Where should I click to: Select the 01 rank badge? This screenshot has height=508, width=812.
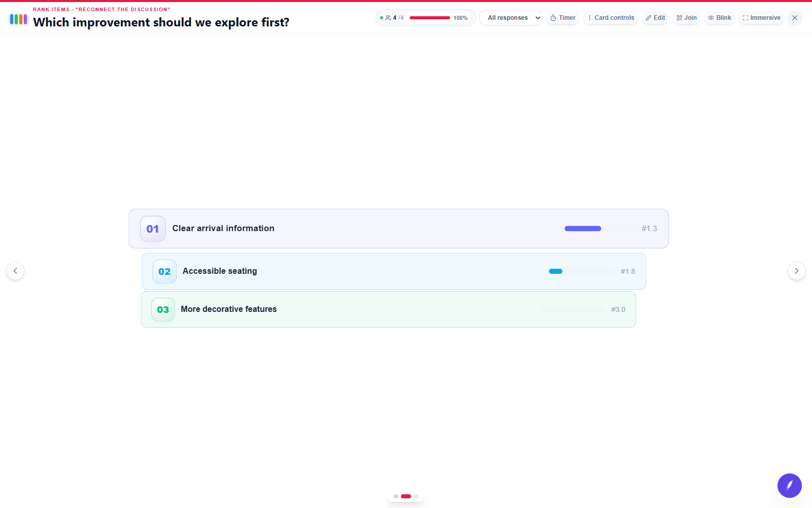tap(153, 229)
